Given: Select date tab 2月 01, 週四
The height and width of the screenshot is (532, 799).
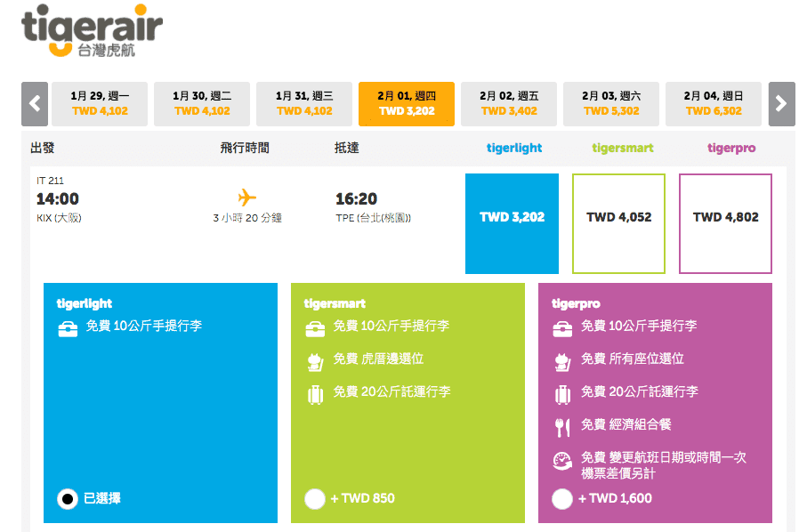Looking at the screenshot, I should tap(407, 104).
